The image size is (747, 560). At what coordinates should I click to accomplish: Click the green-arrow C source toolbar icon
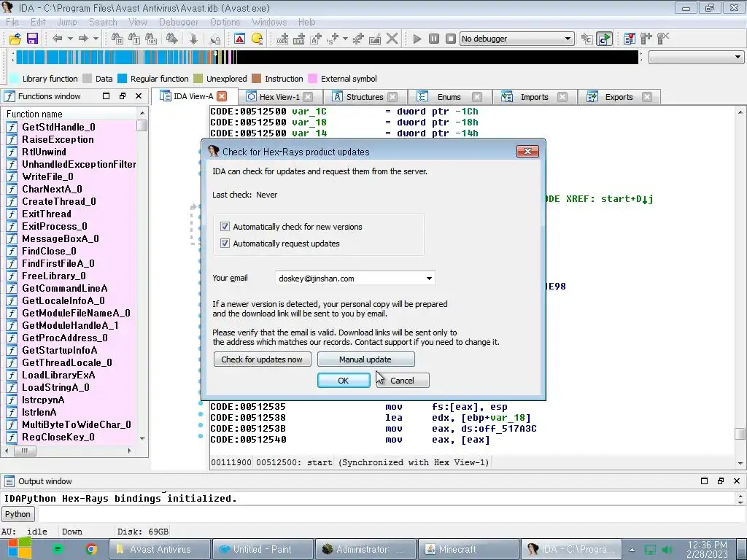point(604,39)
